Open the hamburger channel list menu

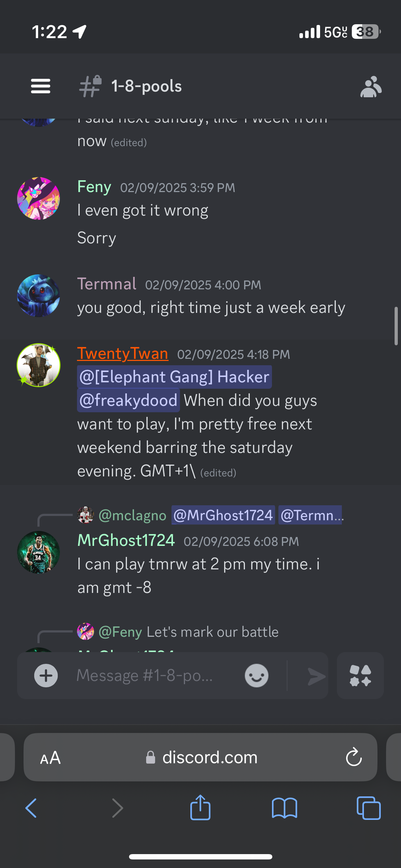coord(41,86)
